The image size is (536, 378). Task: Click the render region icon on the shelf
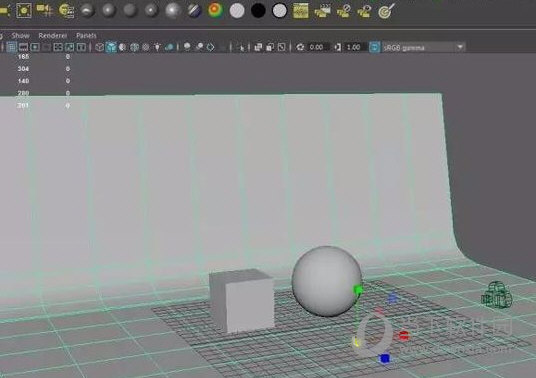(x=24, y=11)
